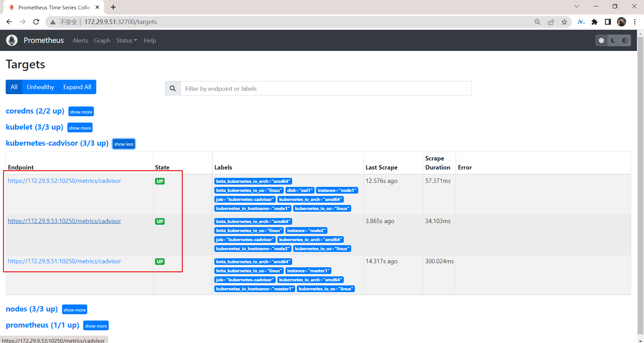Expand kubelet with show more

pos(80,128)
